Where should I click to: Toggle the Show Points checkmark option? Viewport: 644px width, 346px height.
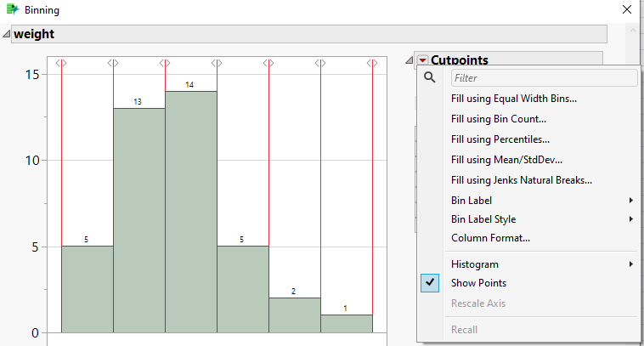click(478, 283)
